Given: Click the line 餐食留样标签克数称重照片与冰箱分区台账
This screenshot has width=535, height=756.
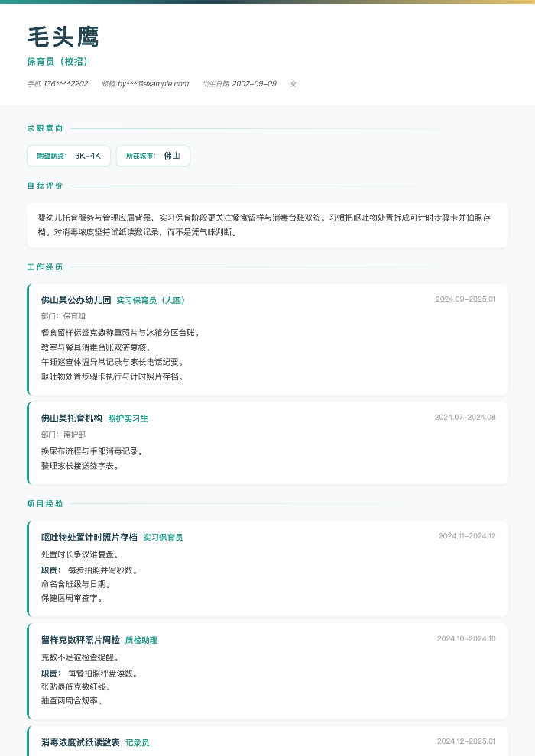Looking at the screenshot, I should pyautogui.click(x=120, y=333).
